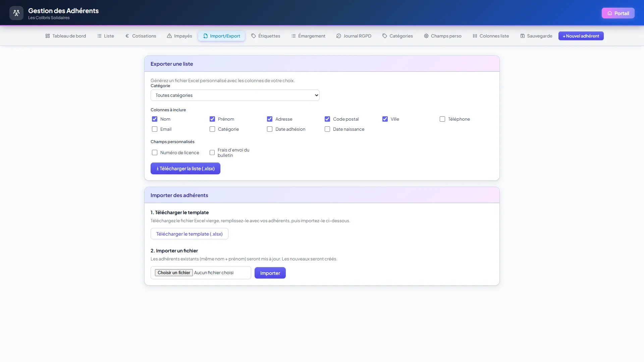Viewport: 644px width, 362px height.
Task: Click the Télécharger le template (.xlsx) button
Action: (190, 234)
